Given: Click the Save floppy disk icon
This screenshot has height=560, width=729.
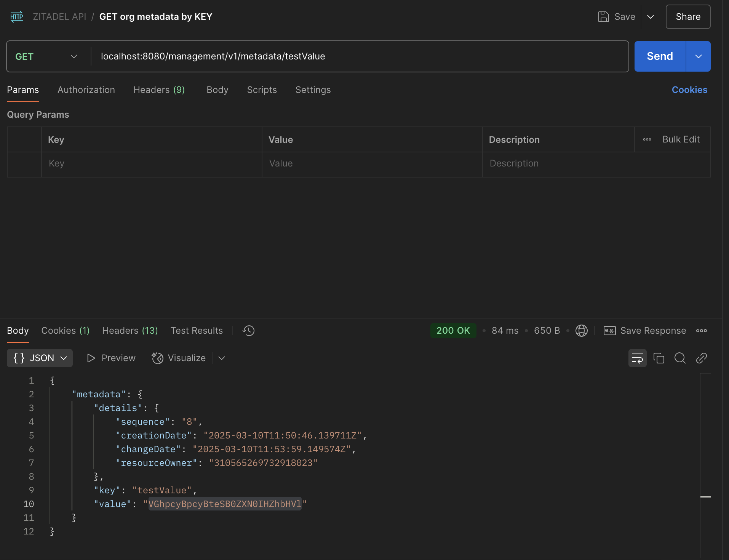Looking at the screenshot, I should (603, 17).
